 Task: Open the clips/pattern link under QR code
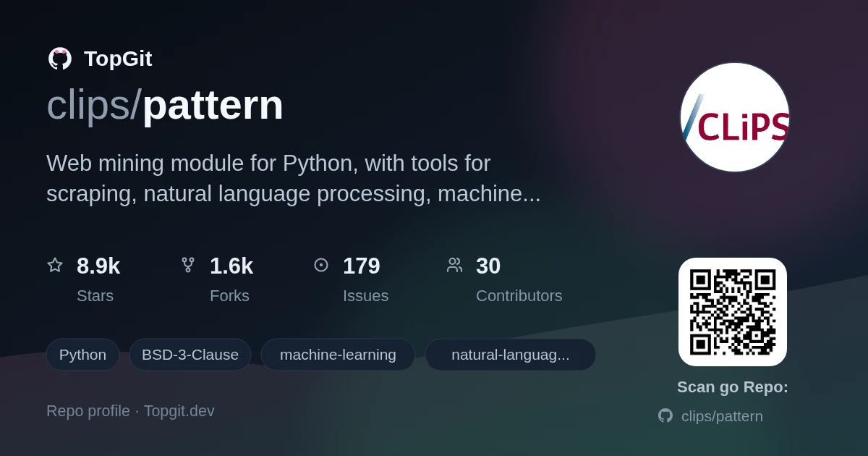point(722,416)
